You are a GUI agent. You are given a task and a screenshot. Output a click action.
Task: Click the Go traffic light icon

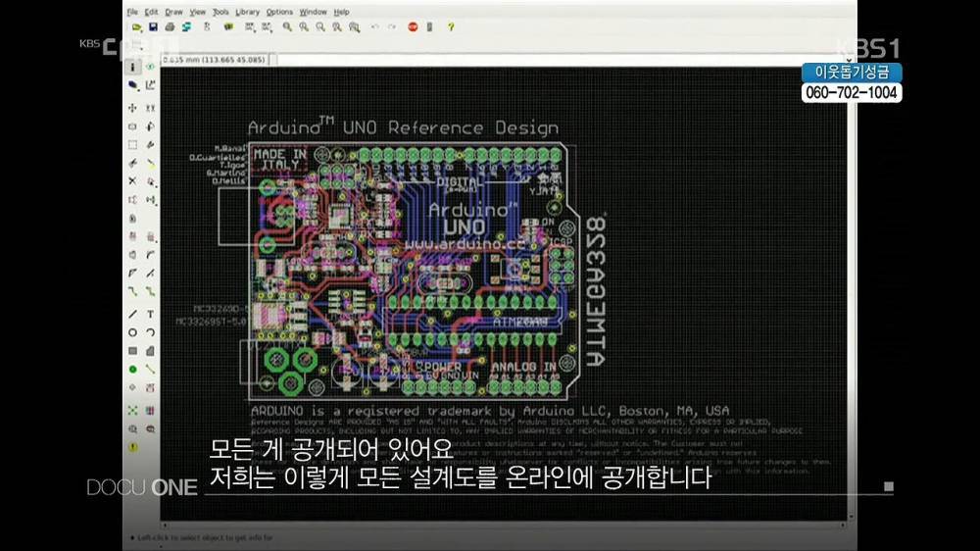tap(429, 26)
